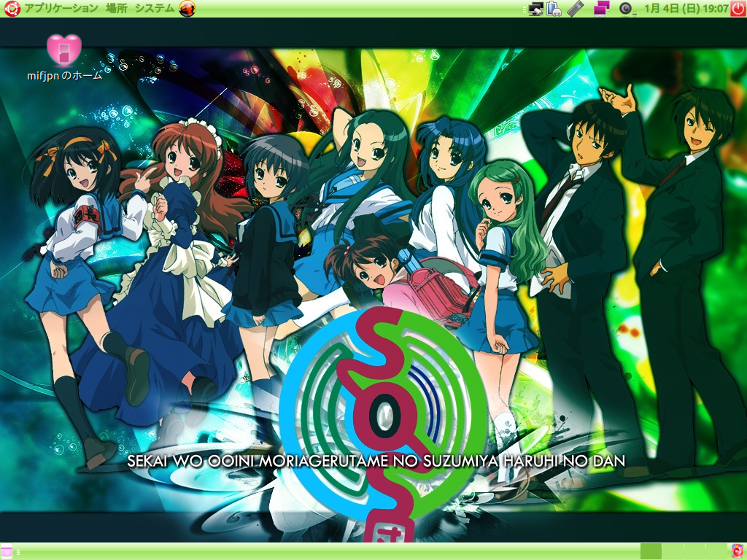The height and width of the screenshot is (560, 747).
Task: Open the trash bin in bottom panel
Action: 738,551
